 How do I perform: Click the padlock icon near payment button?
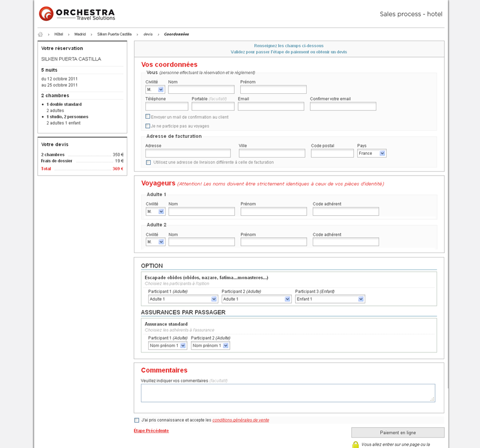pos(355,444)
